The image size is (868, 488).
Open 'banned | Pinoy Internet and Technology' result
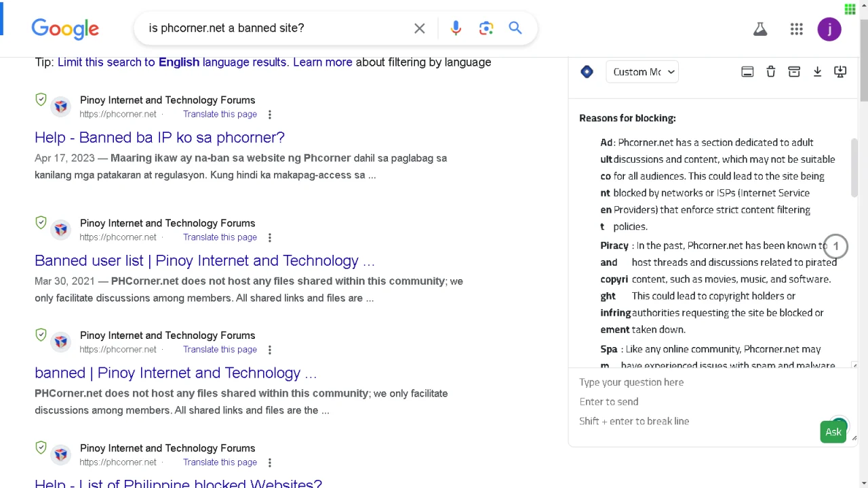pyautogui.click(x=176, y=373)
